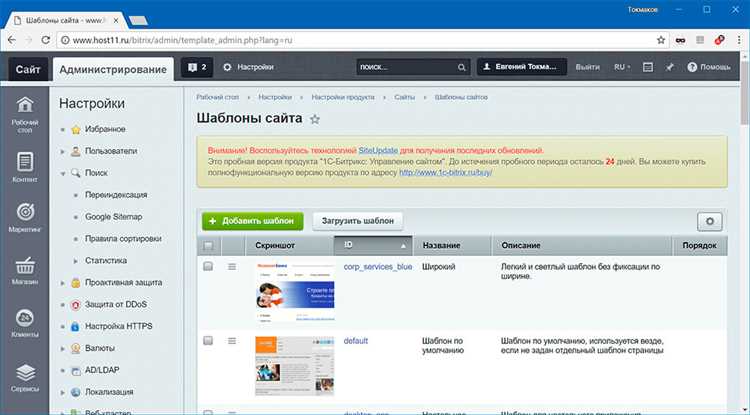Open the Клиенты cloud icon
The height and width of the screenshot is (415, 750).
click(x=25, y=318)
